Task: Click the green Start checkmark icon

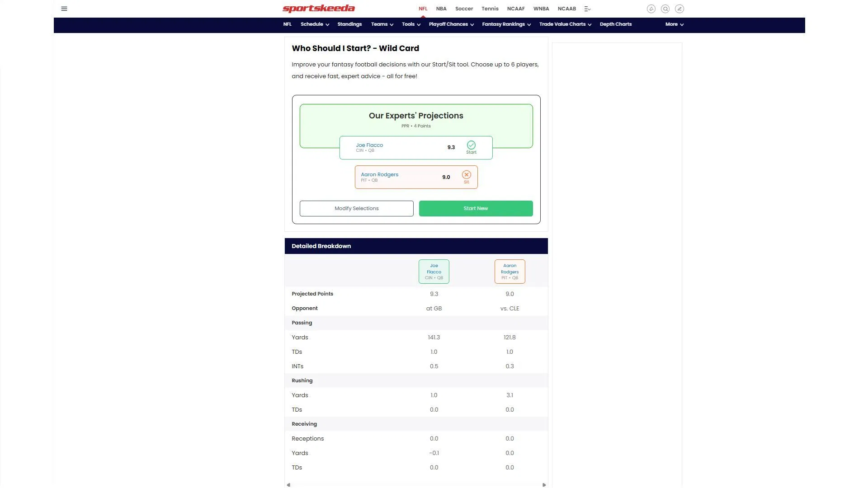Action: [x=471, y=145]
